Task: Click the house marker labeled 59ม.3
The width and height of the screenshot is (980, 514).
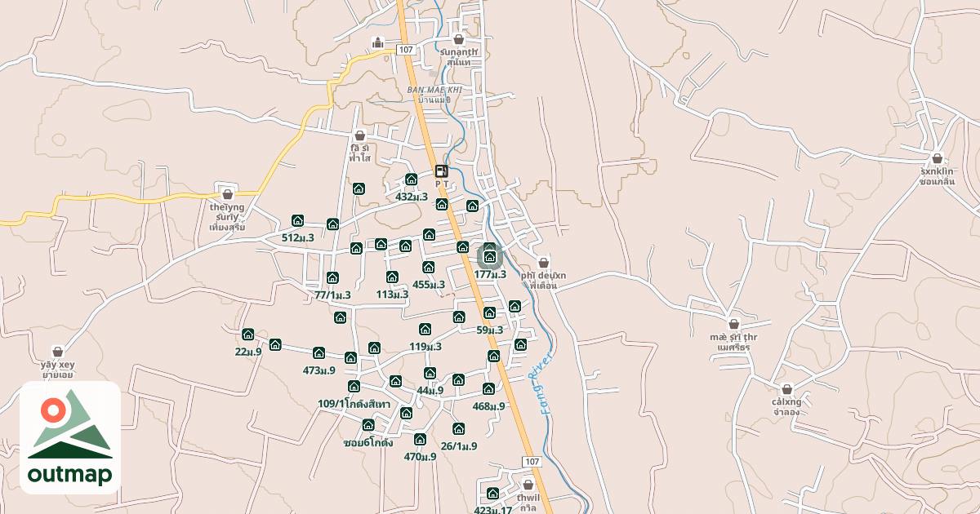Action: [489, 313]
